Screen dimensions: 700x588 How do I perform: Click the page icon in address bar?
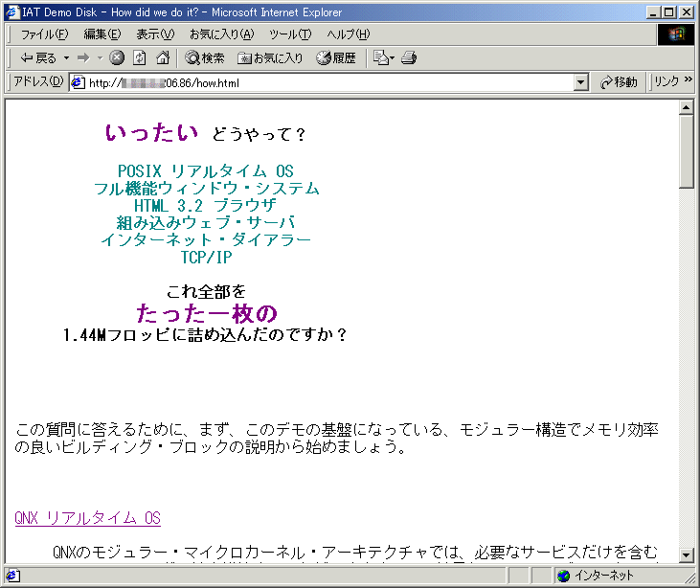click(x=79, y=82)
